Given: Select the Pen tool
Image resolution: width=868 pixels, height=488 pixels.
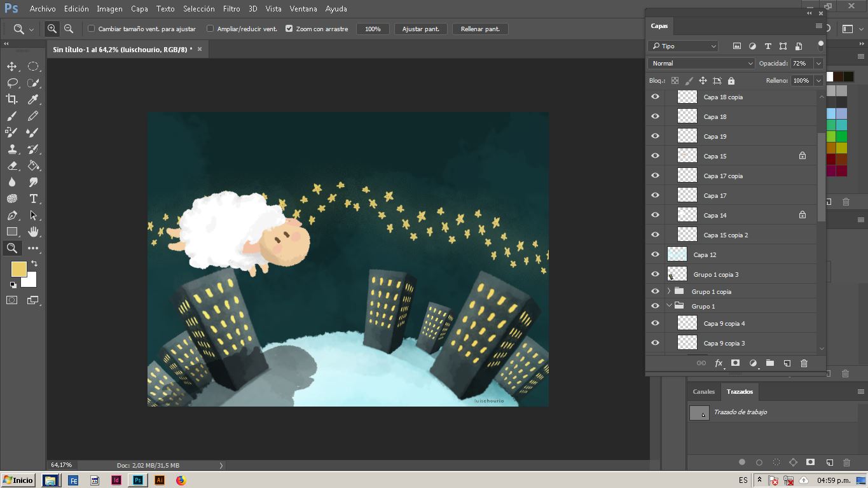Looking at the screenshot, I should (11, 215).
